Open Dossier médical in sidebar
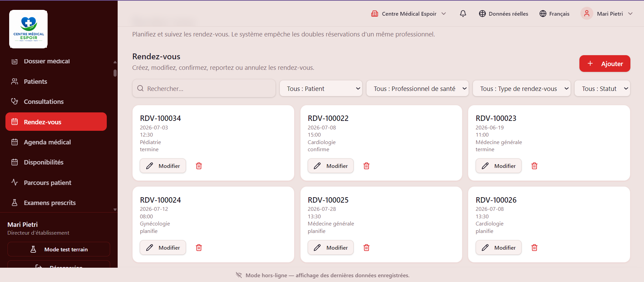Image resolution: width=644 pixels, height=282 pixels. 56,61
